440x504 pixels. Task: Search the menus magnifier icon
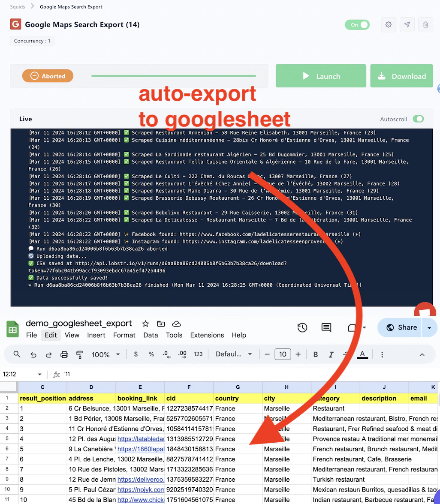(17, 354)
